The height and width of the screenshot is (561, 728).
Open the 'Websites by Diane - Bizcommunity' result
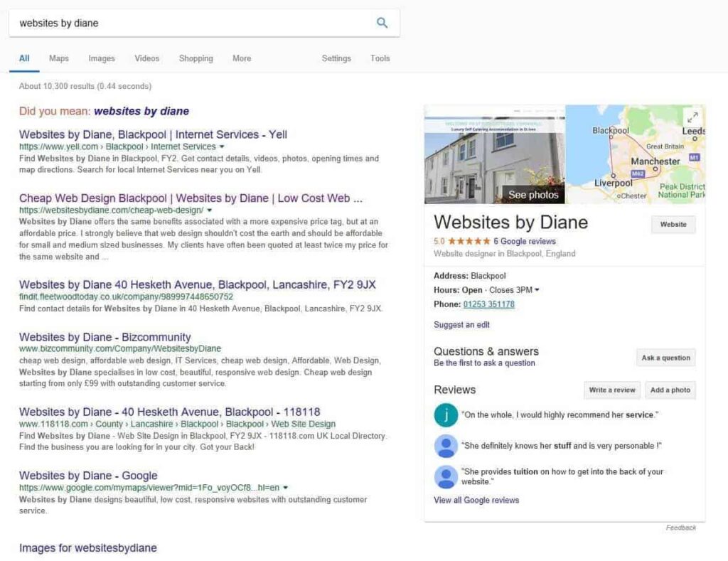coord(105,337)
